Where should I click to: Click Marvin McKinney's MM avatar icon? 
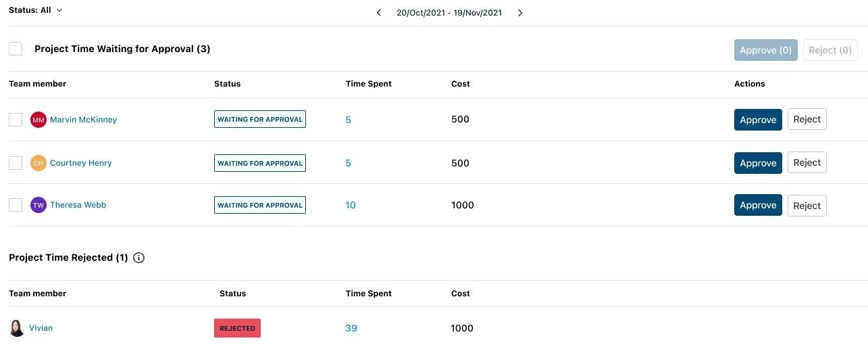(x=39, y=120)
